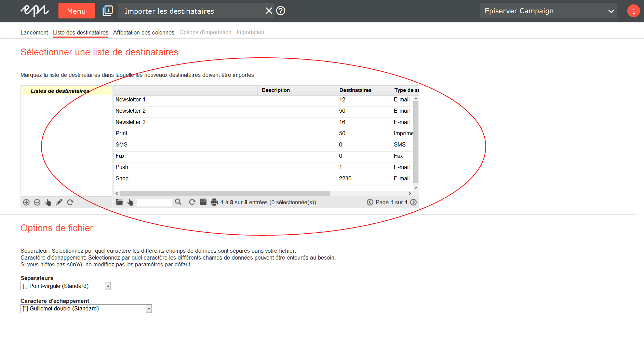Refresh the tree with the reload icon
The image size is (644, 348).
70,202
